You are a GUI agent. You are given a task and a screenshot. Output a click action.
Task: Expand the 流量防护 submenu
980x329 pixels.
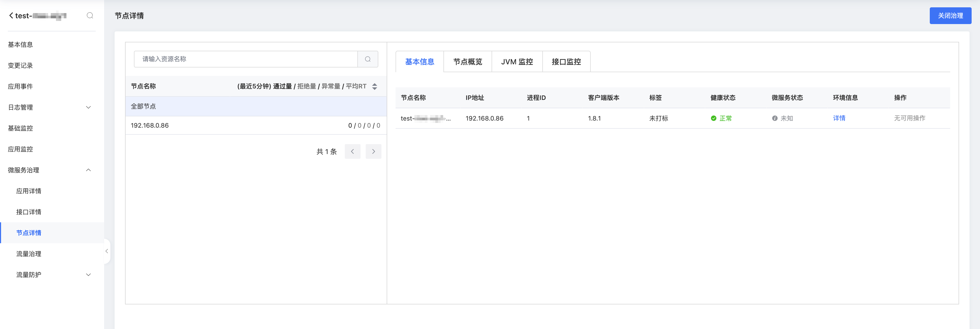coord(88,275)
